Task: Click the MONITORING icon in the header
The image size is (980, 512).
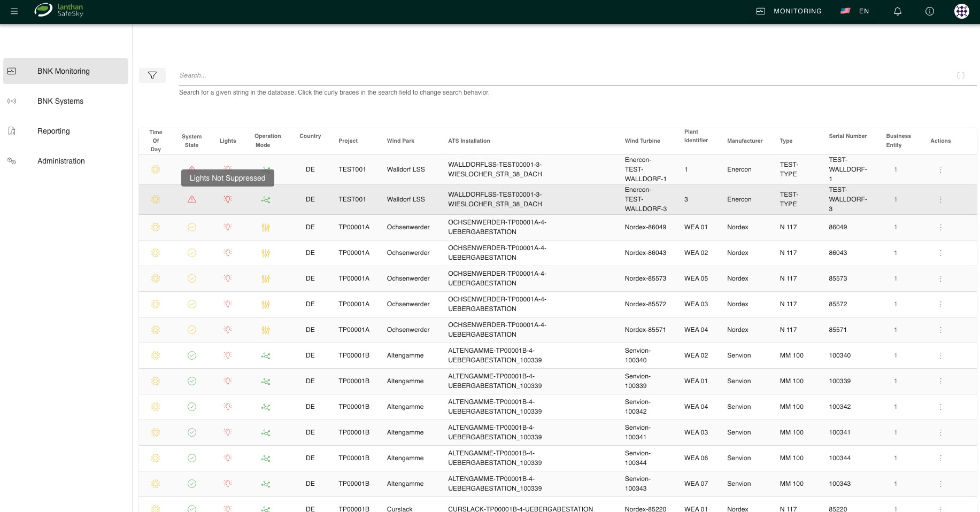Action: point(761,11)
